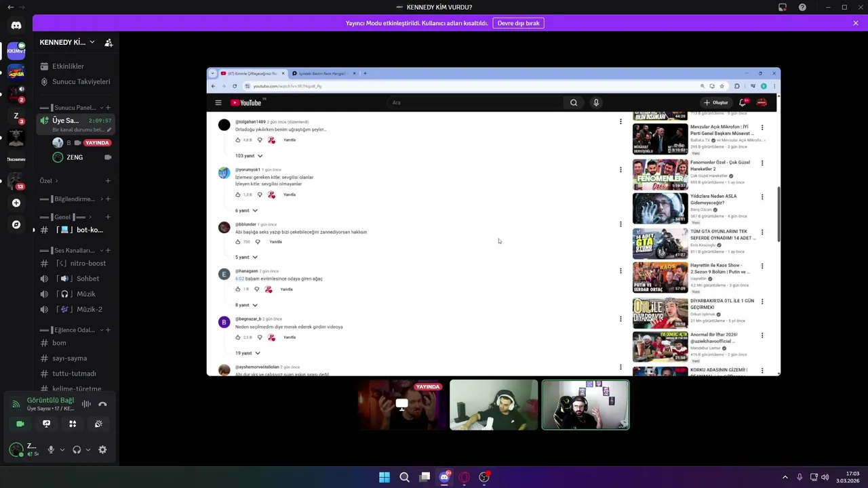
Task: Open the bot-ko... text channel
Action: click(75, 230)
